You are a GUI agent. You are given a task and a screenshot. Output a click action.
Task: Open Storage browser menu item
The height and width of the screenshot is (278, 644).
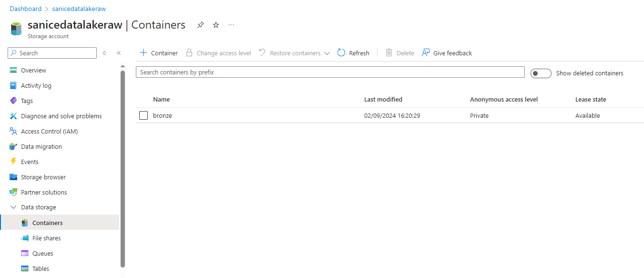[43, 177]
